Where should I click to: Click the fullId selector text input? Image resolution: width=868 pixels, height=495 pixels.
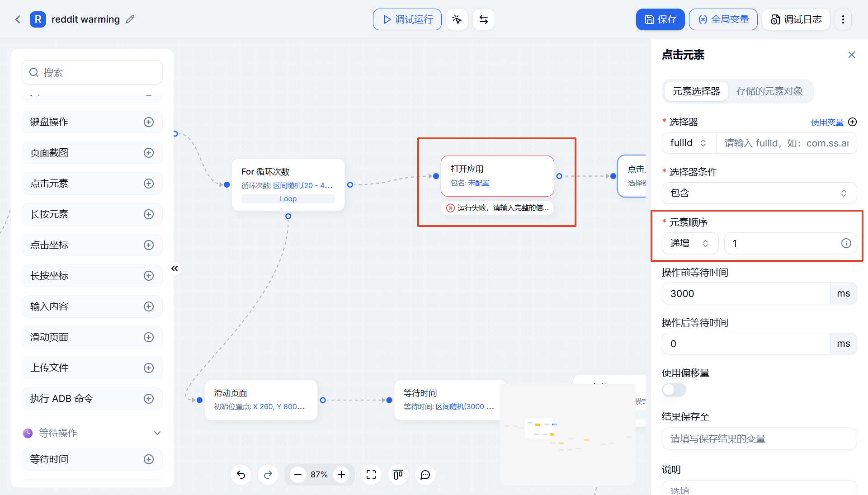(787, 143)
